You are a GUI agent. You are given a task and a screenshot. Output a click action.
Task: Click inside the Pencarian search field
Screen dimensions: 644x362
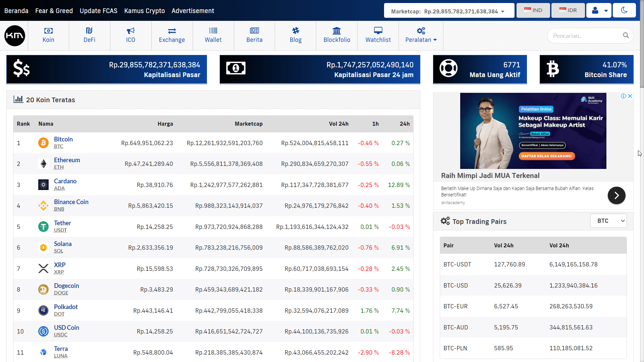click(587, 36)
